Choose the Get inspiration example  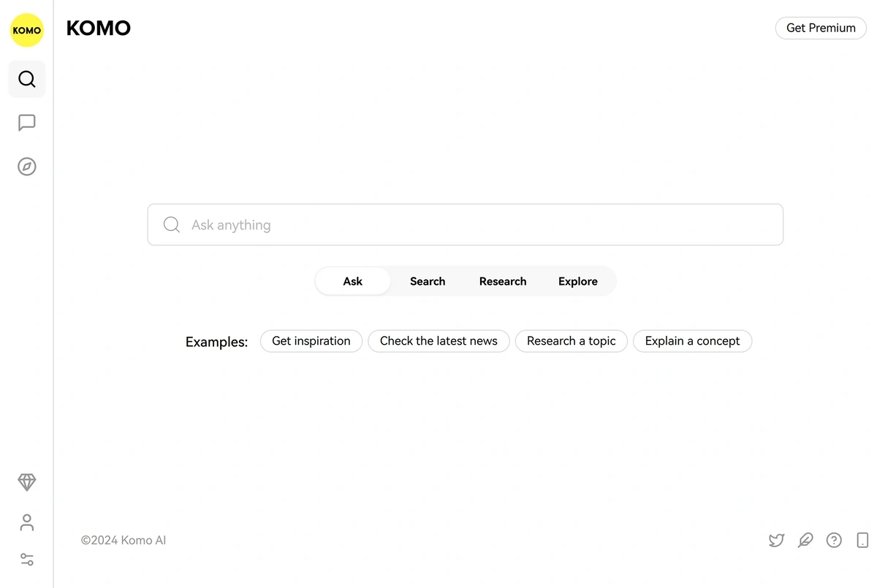coord(311,341)
